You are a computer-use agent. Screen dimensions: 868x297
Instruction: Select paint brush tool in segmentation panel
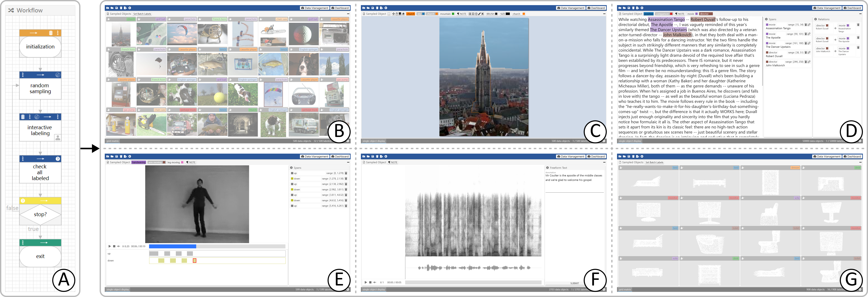pyautogui.click(x=400, y=14)
